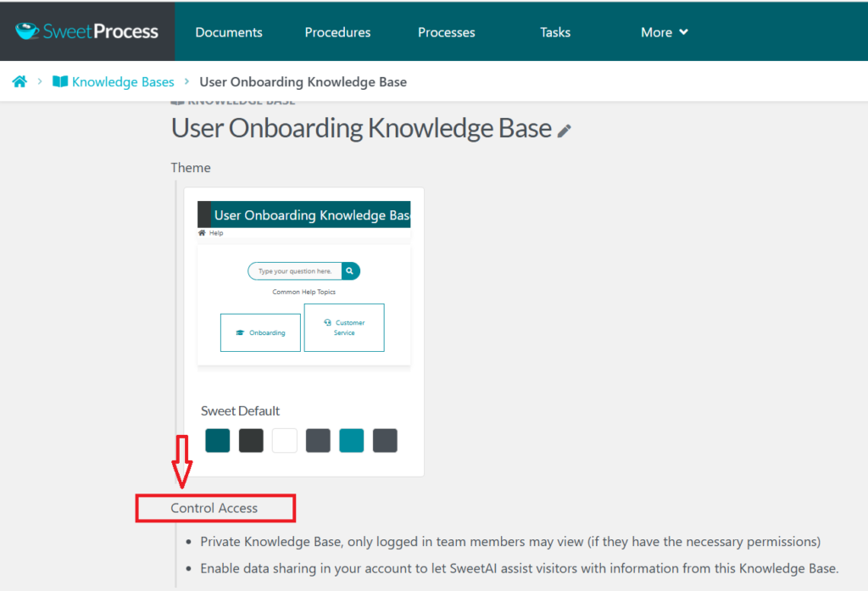Select the white color swatch
The width and height of the screenshot is (868, 591).
tap(285, 440)
